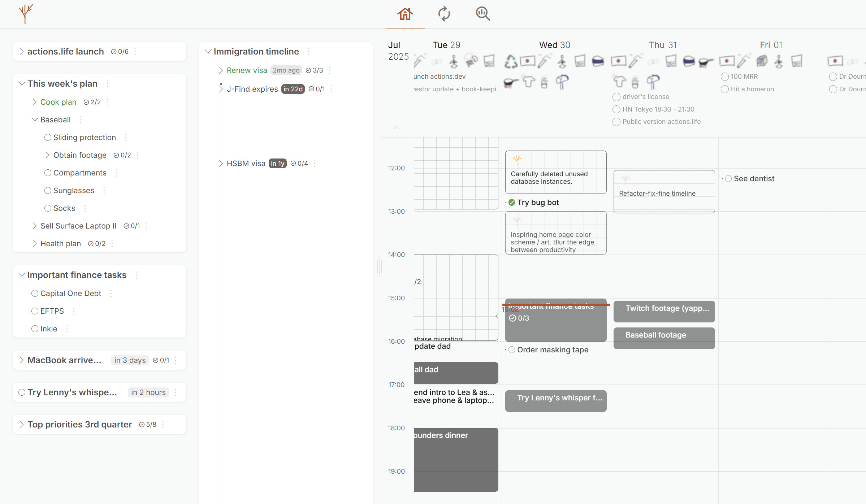Mark 100 MRR as complete
Screen dimensions: 866x504
tap(725, 77)
